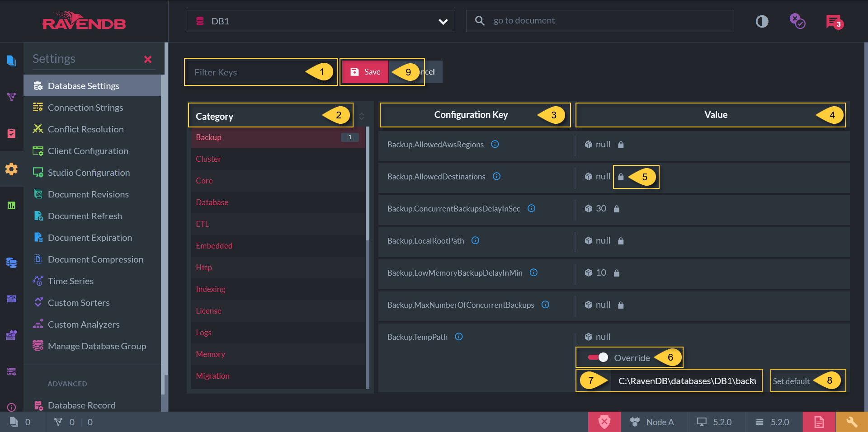The image size is (868, 432).
Task: Open the Databases stack icon in left rail
Action: pos(11,263)
